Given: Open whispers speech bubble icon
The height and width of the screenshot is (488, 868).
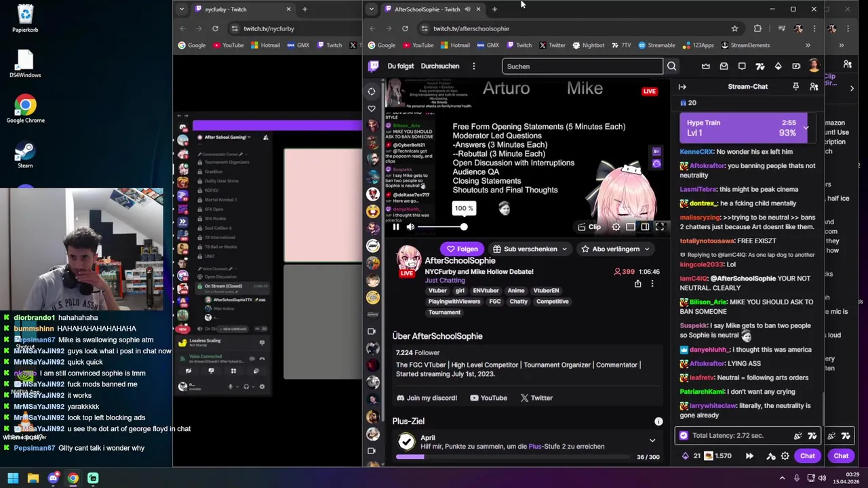Looking at the screenshot, I should (x=742, y=66).
